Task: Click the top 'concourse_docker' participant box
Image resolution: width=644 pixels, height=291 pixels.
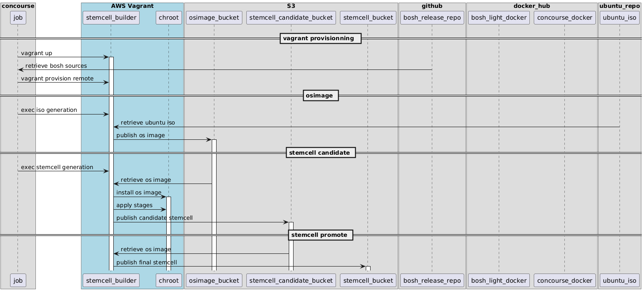Action: [564, 17]
